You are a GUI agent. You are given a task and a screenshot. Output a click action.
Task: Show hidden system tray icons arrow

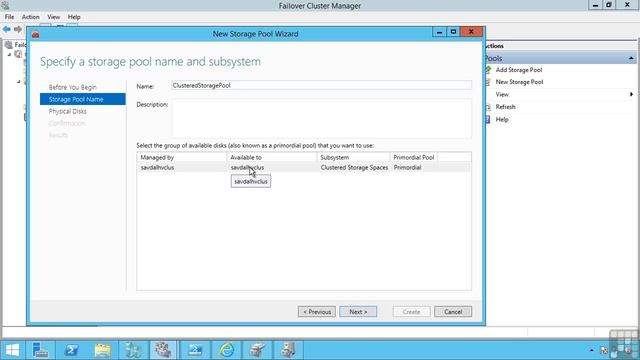coord(591,350)
